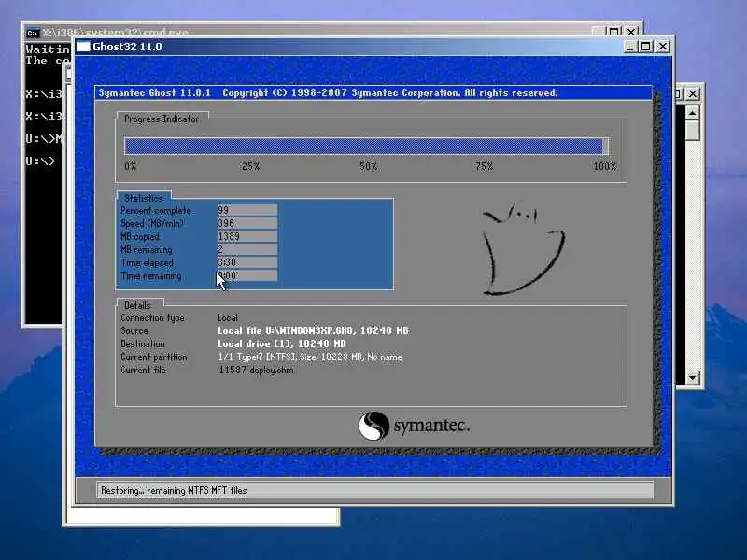Click the Percent complete label

coord(156,211)
